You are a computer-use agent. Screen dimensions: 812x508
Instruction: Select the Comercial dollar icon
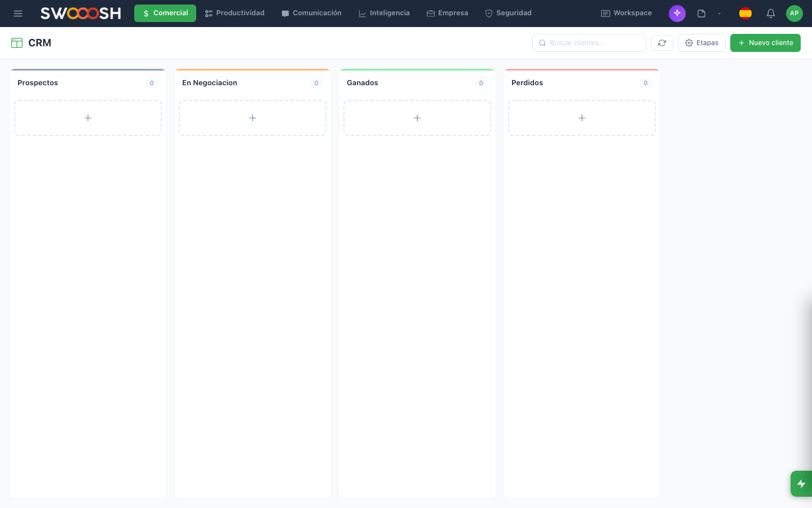(x=145, y=13)
